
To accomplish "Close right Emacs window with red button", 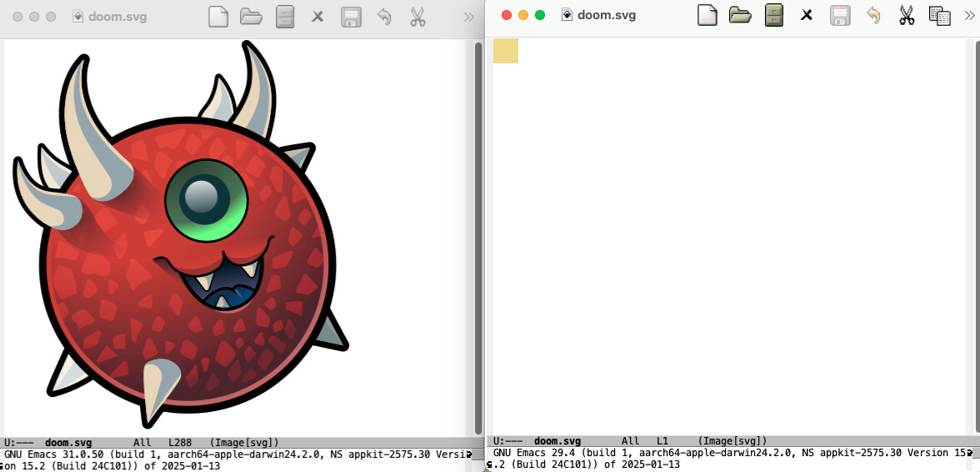I will point(507,15).
